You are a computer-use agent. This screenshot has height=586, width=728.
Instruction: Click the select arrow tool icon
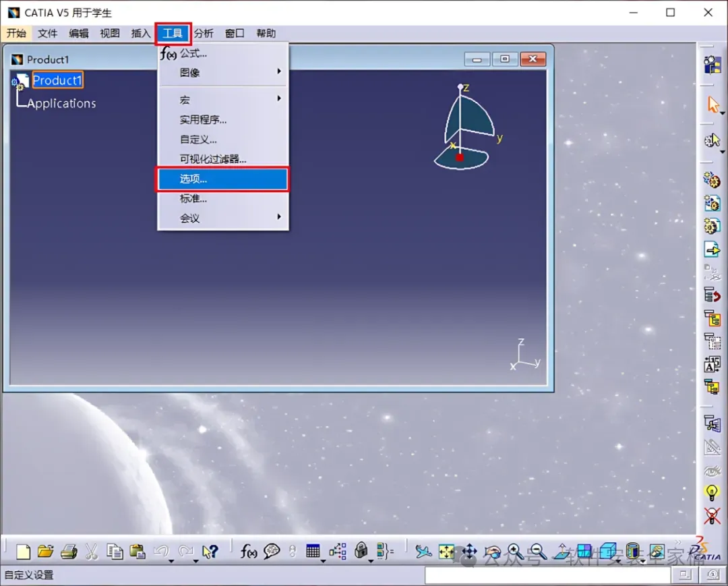[712, 104]
